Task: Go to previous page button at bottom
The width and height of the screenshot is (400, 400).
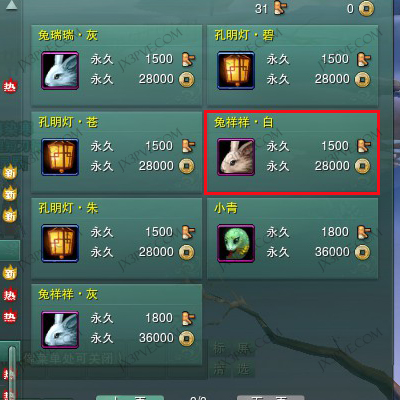Action: click(x=130, y=398)
